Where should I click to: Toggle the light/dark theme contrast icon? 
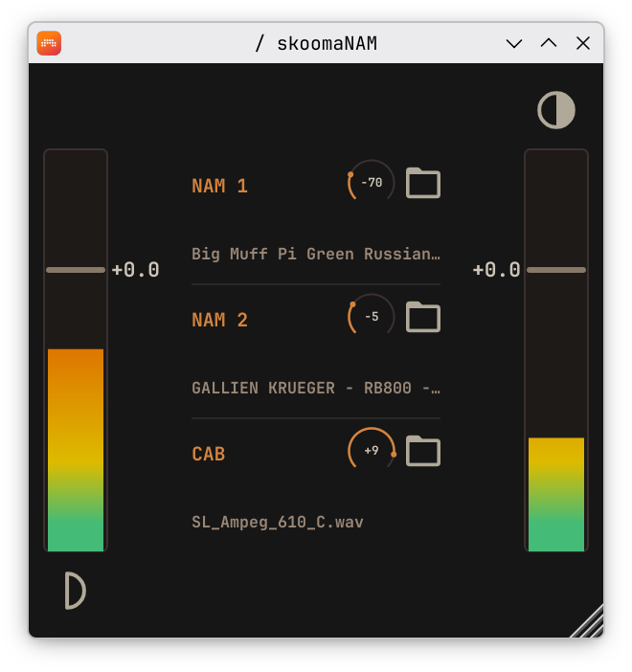coord(556,110)
